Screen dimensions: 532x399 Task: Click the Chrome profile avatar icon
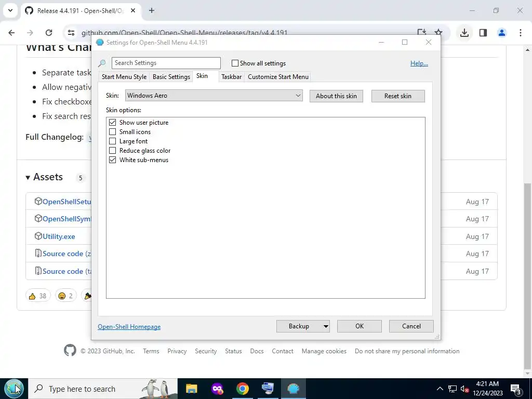pos(502,33)
